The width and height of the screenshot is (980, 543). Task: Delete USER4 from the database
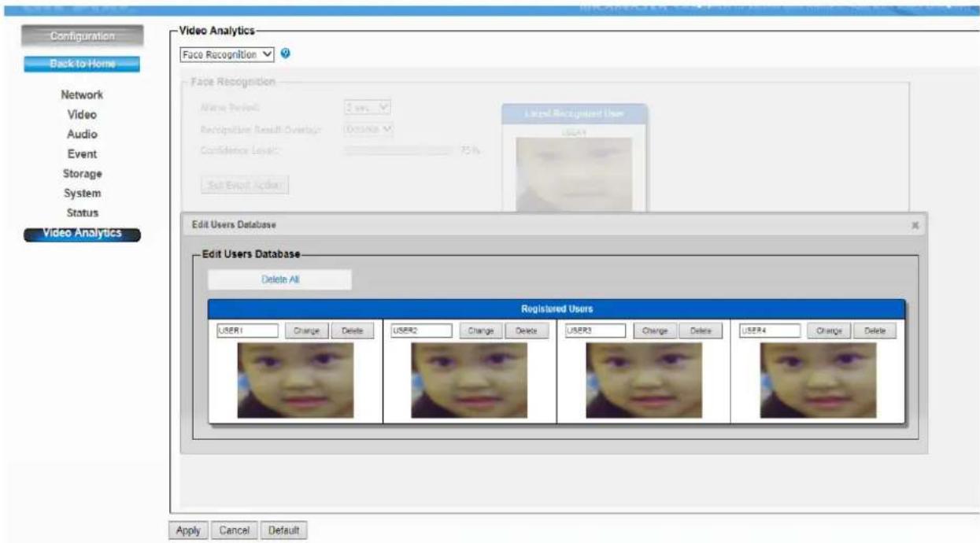[x=875, y=331]
